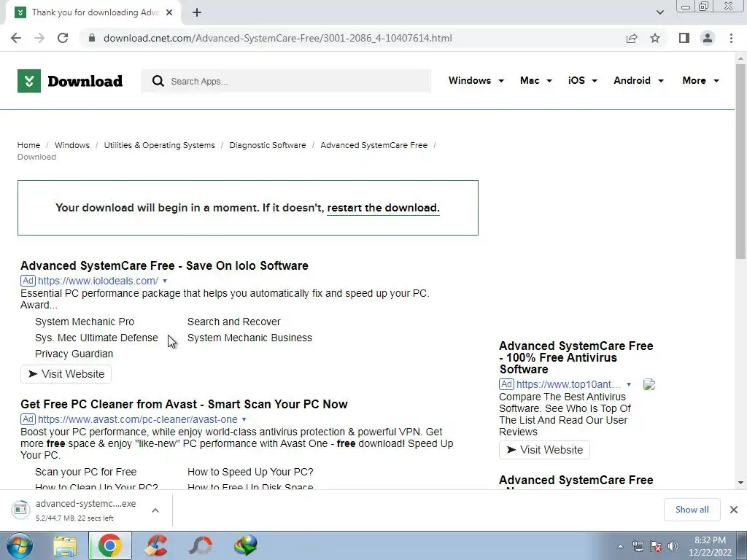Open Internet Download Manager taskbar icon
Image resolution: width=747 pixels, height=560 pixels.
coord(246,545)
